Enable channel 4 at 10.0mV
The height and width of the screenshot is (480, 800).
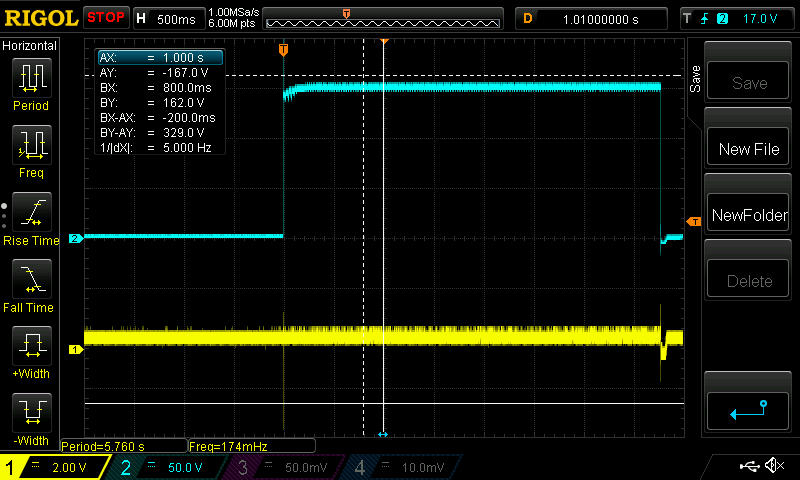(x=401, y=467)
